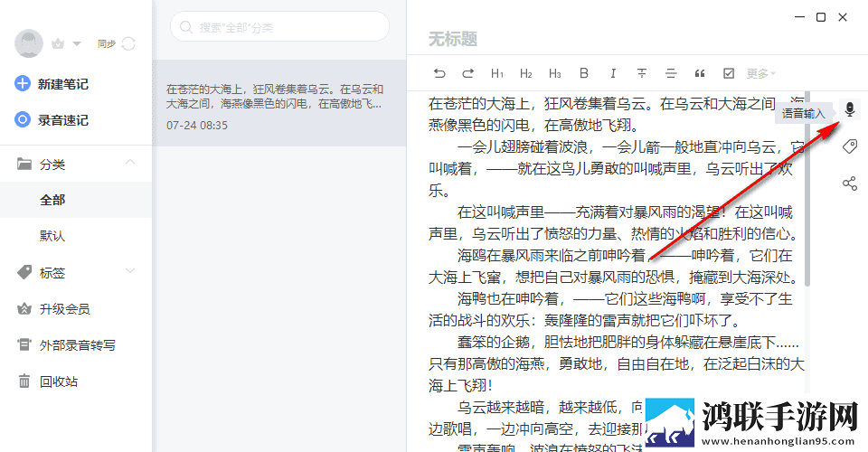Toggle bold formatting B
The height and width of the screenshot is (452, 868).
click(x=583, y=73)
